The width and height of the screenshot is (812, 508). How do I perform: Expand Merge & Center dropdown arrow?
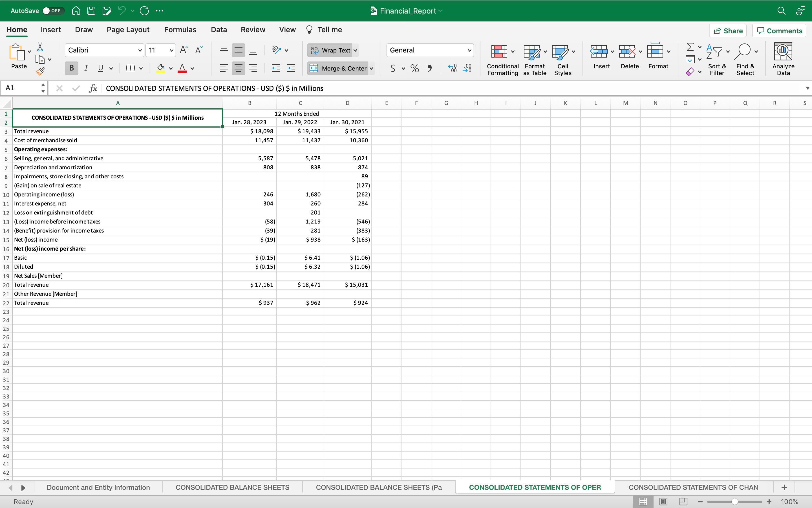click(371, 69)
